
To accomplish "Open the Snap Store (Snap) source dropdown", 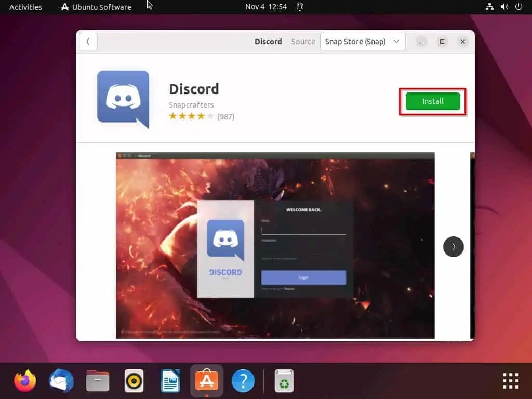I will coord(362,41).
